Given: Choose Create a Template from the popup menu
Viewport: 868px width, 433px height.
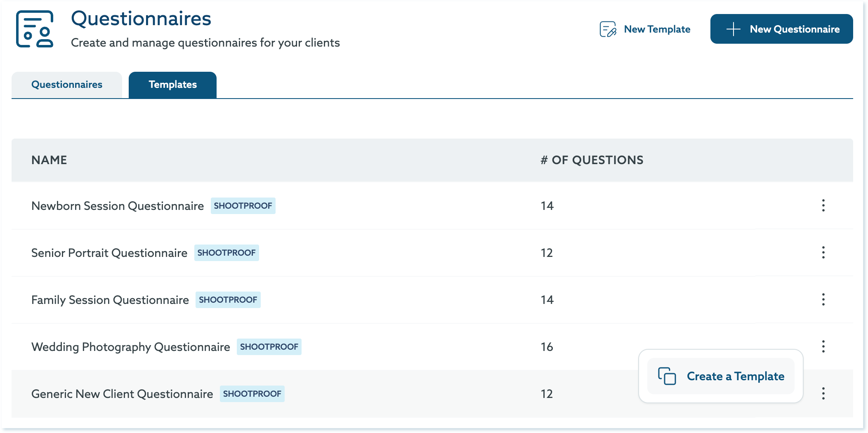Looking at the screenshot, I should [x=735, y=376].
